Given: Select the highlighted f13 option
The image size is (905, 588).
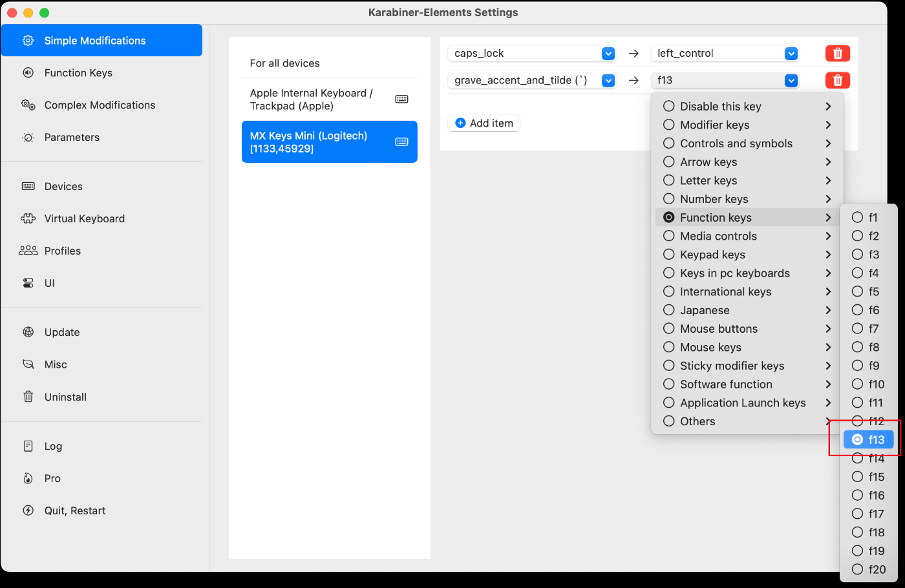Looking at the screenshot, I should pyautogui.click(x=868, y=439).
